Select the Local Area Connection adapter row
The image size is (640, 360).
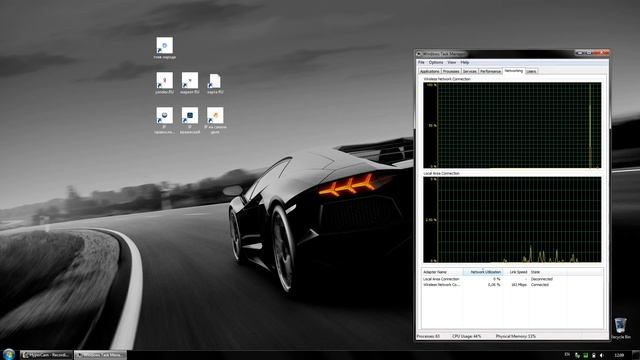[x=512, y=279]
